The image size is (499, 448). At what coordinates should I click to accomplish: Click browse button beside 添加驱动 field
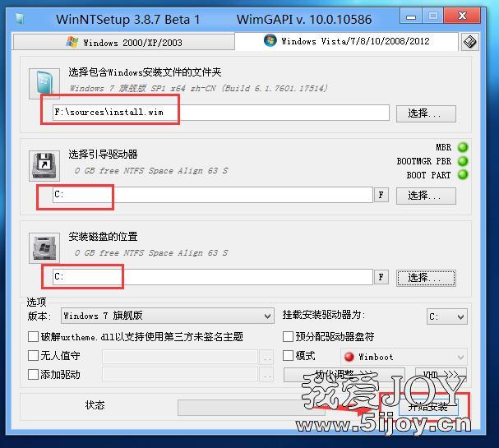[266, 375]
